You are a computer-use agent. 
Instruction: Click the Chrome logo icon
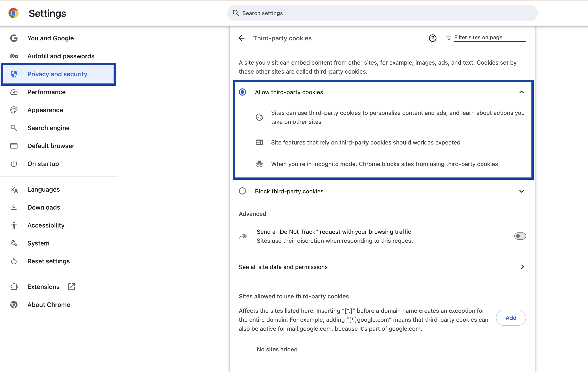coord(13,13)
